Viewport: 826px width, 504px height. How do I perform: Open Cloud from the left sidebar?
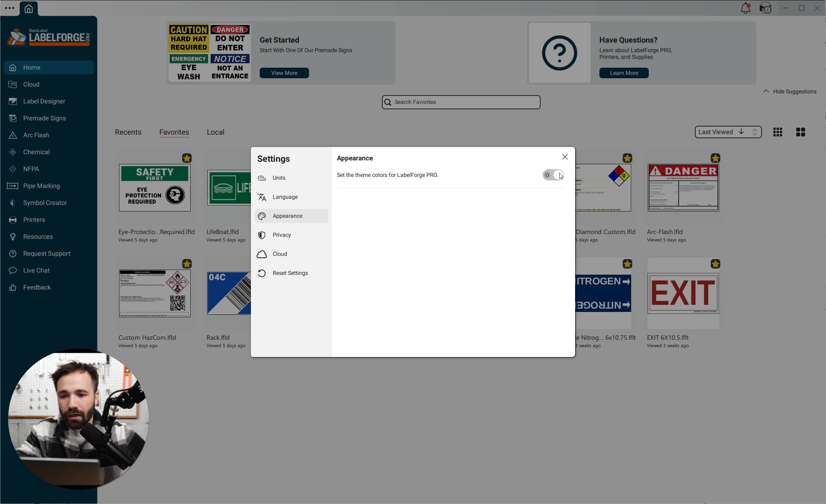click(x=49, y=84)
